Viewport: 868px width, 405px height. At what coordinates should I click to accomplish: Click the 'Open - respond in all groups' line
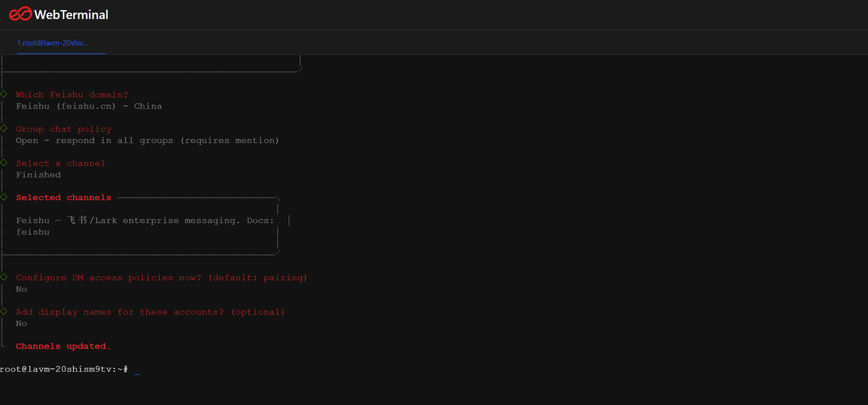(147, 141)
